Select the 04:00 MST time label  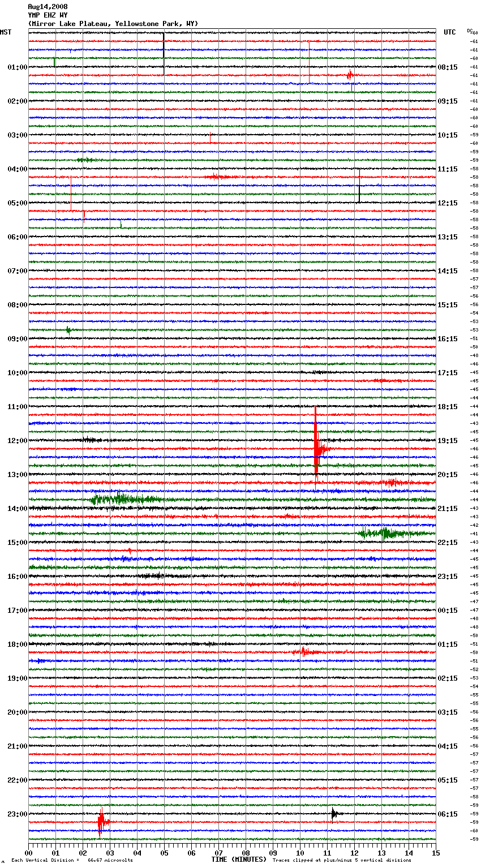tap(18, 169)
